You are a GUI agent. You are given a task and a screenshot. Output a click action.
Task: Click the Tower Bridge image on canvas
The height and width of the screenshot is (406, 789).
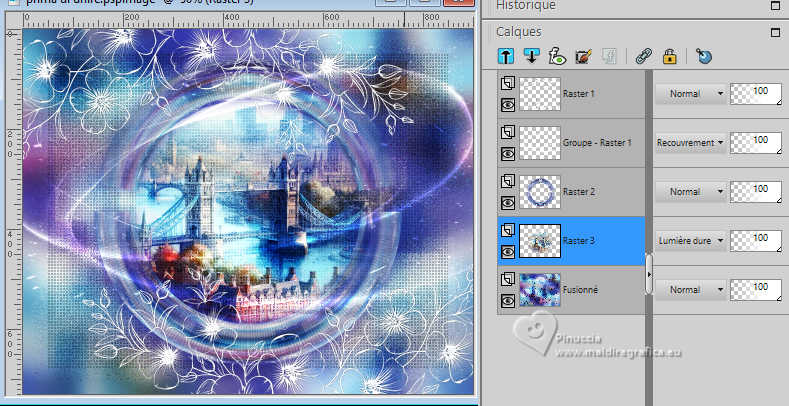coord(247,211)
